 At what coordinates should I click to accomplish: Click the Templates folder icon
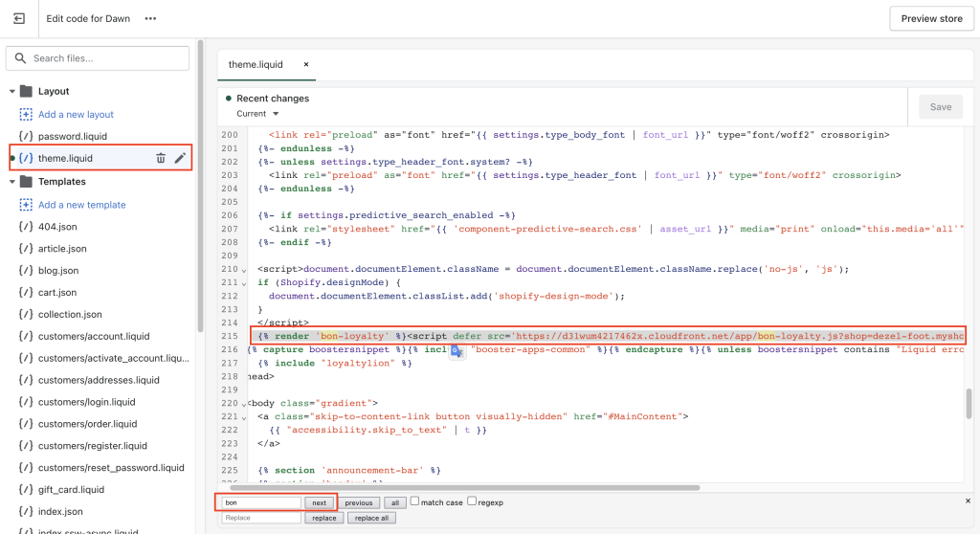26,181
